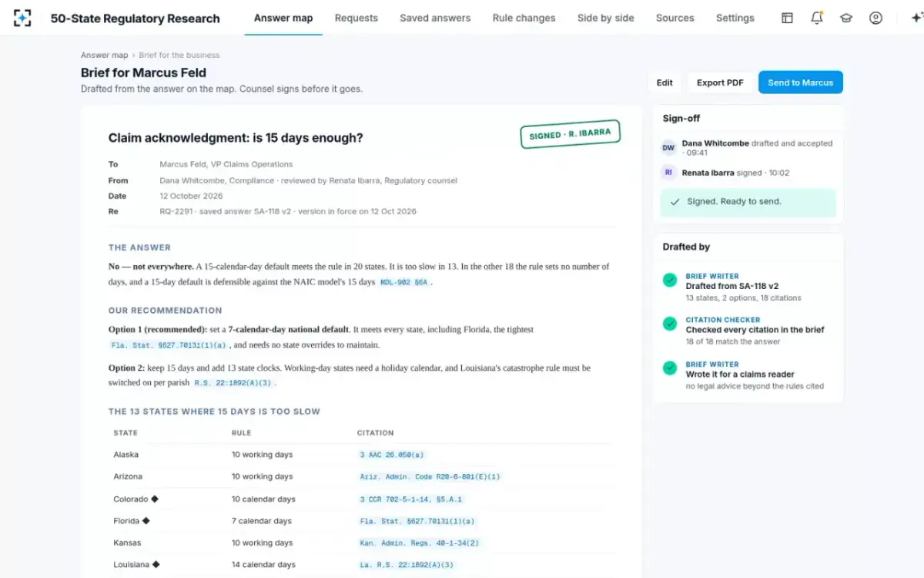Open the user account icon

pyautogui.click(x=875, y=18)
